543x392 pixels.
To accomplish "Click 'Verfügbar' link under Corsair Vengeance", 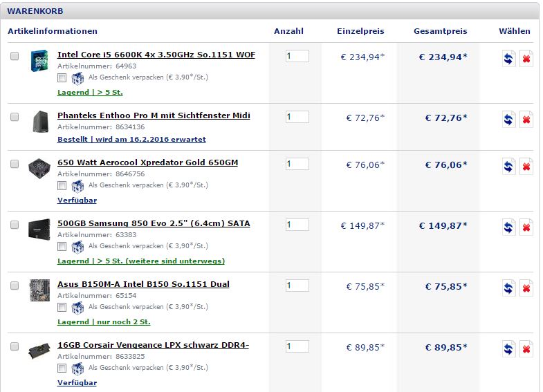I will [77, 383].
